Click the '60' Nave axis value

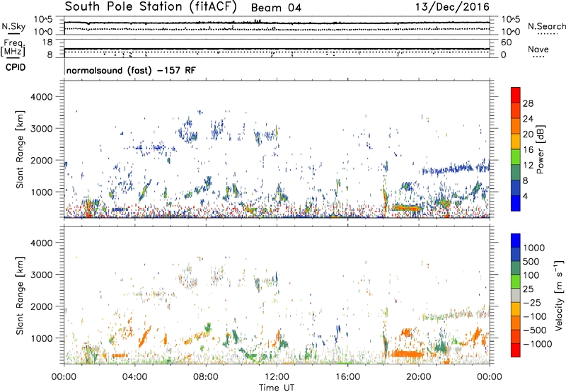(x=506, y=42)
